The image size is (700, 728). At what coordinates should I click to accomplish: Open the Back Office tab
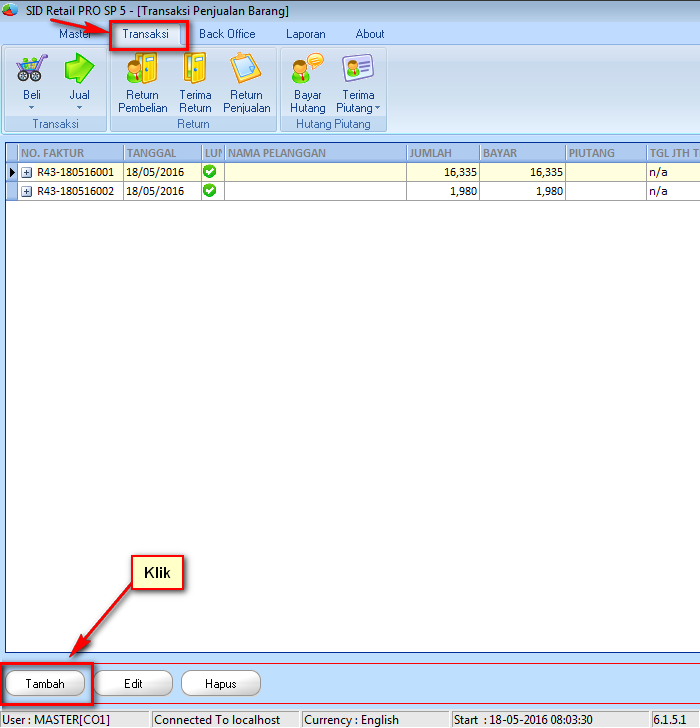(227, 34)
